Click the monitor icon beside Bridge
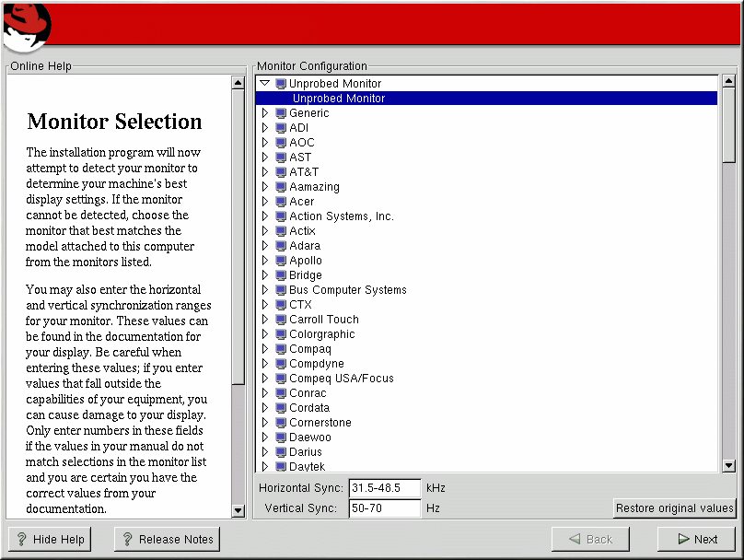The image size is (744, 560). coord(281,275)
